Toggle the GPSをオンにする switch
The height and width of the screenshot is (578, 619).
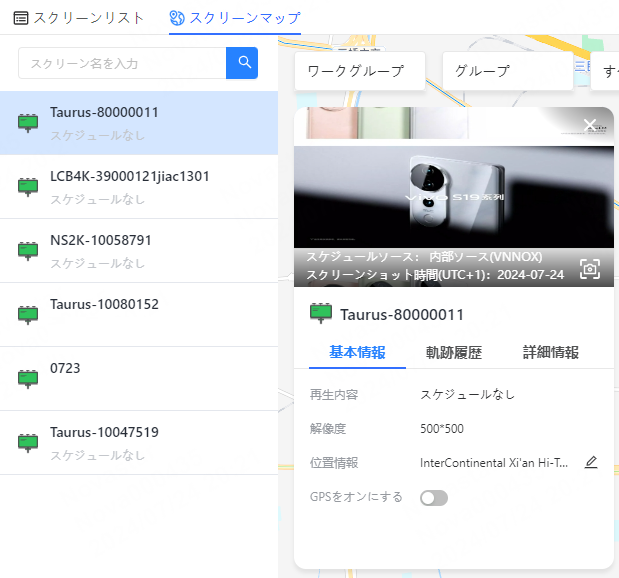(x=434, y=498)
